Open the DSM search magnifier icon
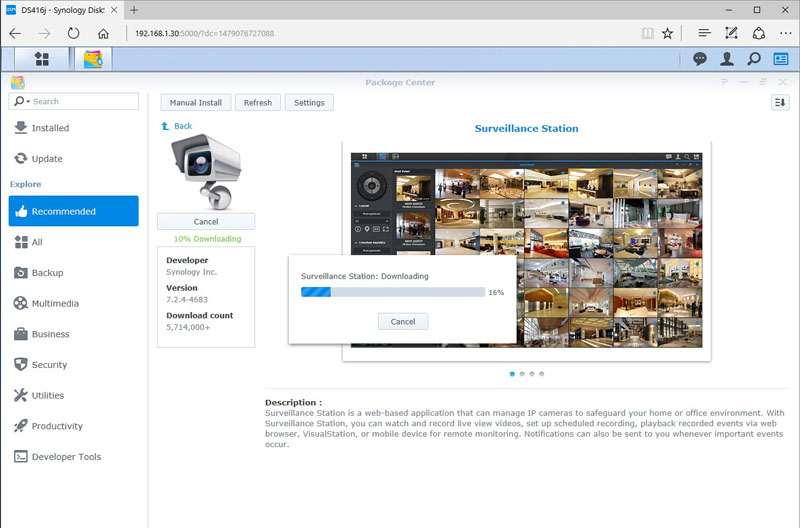 pyautogui.click(x=754, y=59)
